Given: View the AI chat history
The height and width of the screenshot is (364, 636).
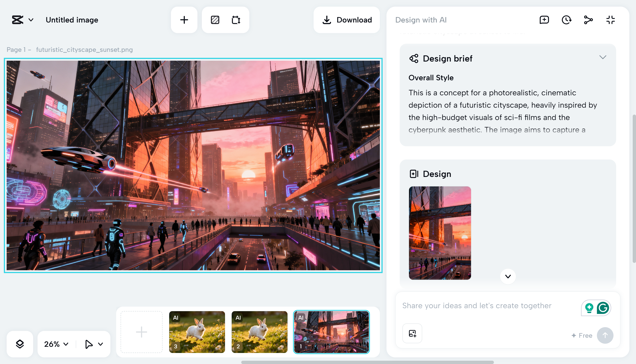Looking at the screenshot, I should click(x=566, y=20).
